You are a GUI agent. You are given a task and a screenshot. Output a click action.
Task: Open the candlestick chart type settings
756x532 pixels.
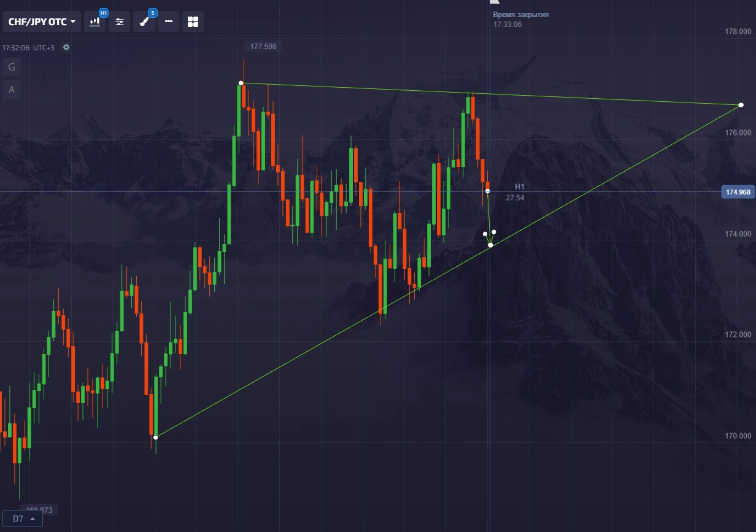tap(95, 21)
